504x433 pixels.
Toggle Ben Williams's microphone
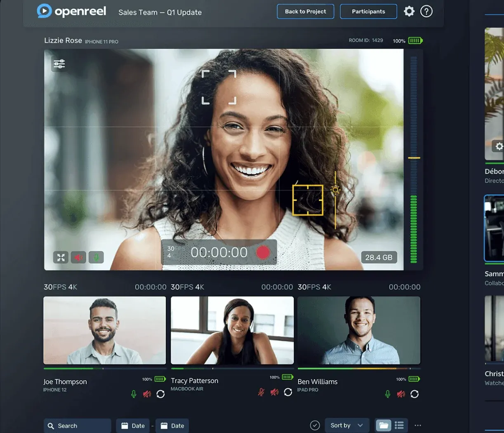(x=388, y=394)
